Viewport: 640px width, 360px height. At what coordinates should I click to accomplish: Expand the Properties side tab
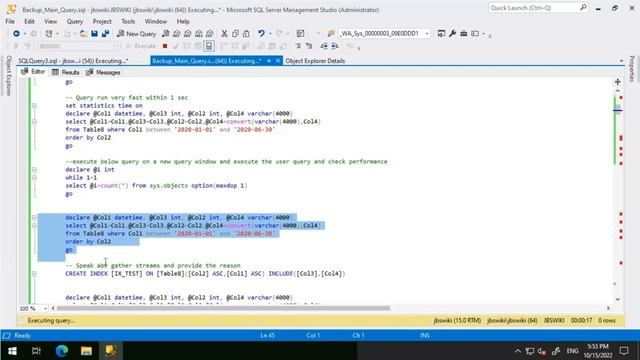(632, 69)
